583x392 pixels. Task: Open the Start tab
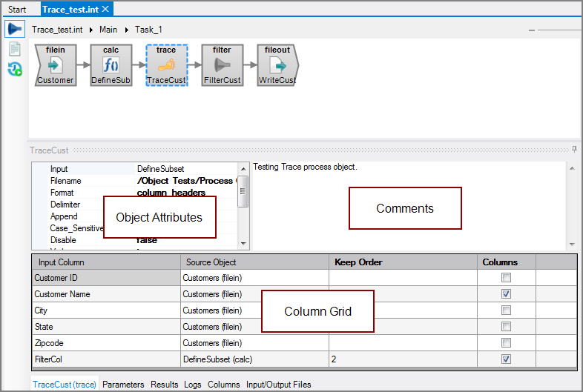pos(17,10)
